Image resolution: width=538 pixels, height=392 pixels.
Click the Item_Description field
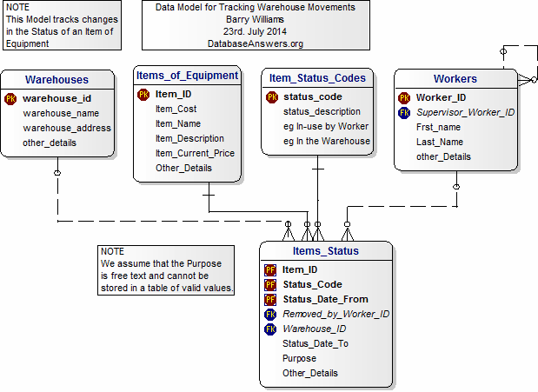point(189,139)
